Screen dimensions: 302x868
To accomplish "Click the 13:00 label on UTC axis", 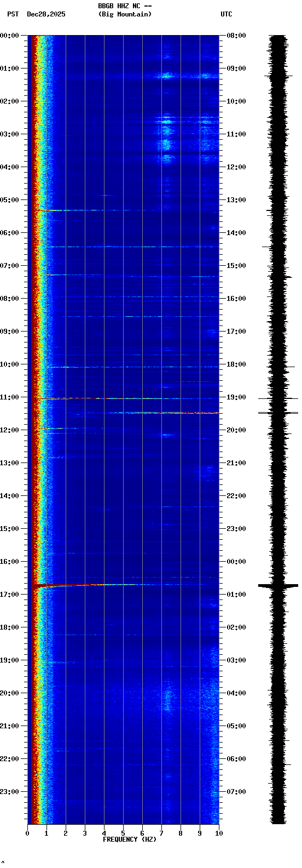I will [x=236, y=200].
